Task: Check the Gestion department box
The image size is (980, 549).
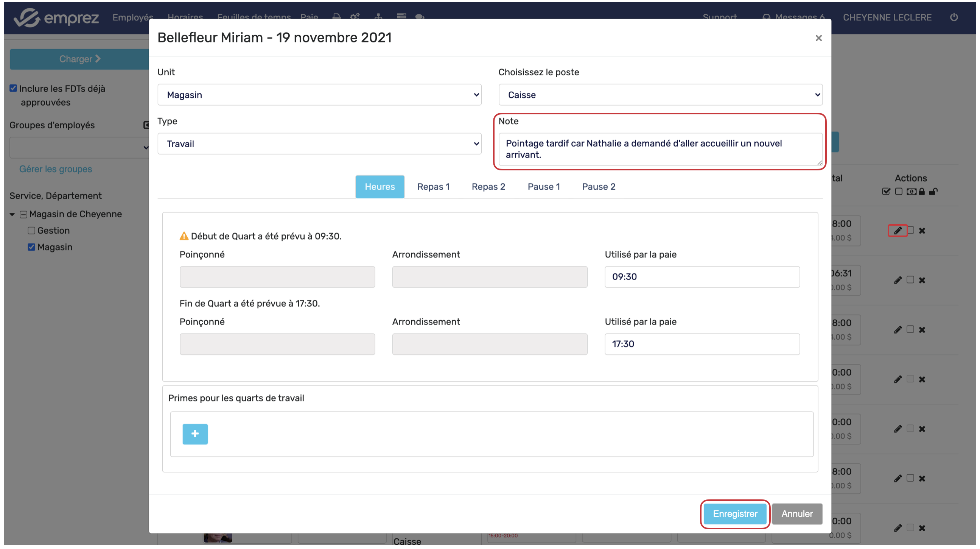Action: [31, 230]
